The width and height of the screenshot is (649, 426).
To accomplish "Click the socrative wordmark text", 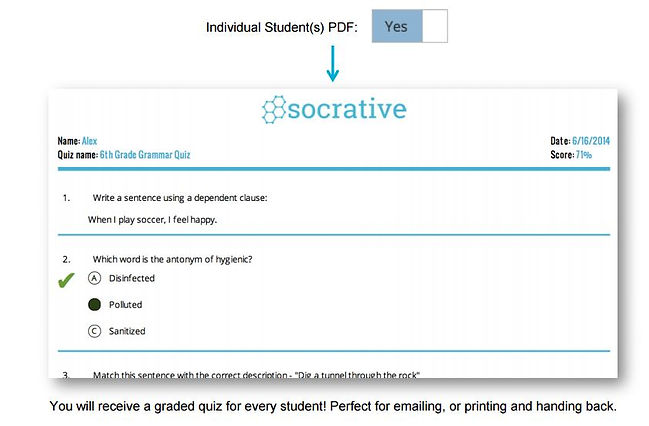I will click(347, 109).
